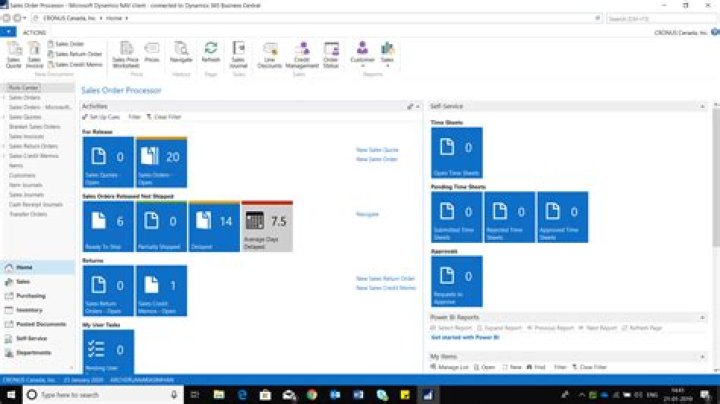Open the Average Days Delayed tile

pos(267,226)
